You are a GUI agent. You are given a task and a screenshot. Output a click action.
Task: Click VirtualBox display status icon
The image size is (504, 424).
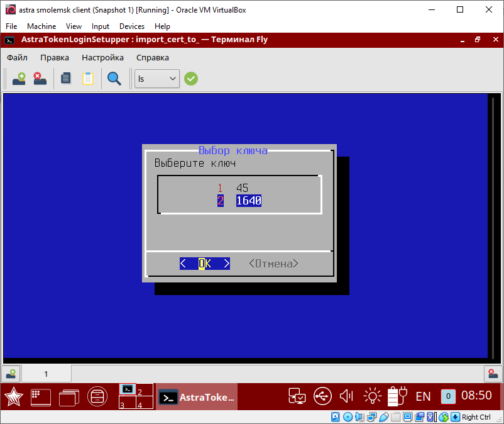click(408, 417)
